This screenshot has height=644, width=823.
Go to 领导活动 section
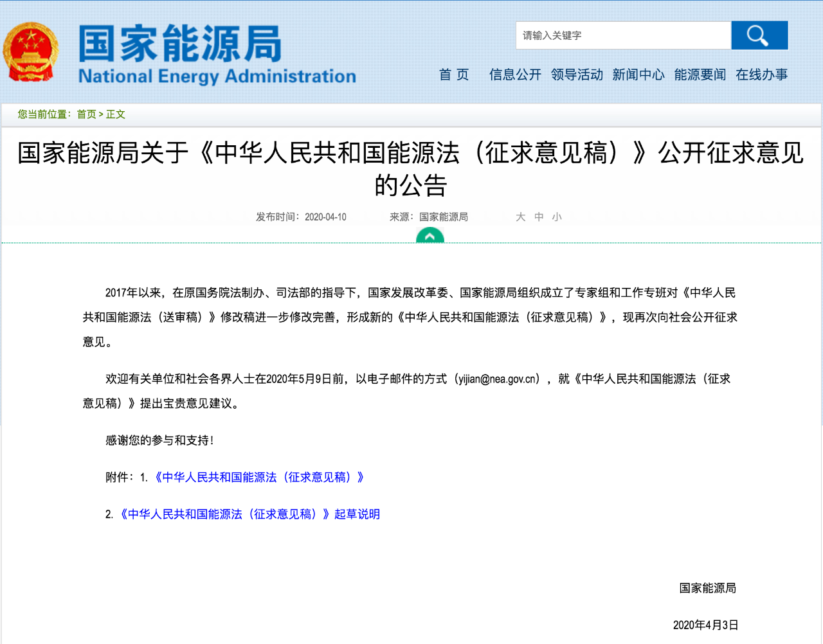coord(577,75)
